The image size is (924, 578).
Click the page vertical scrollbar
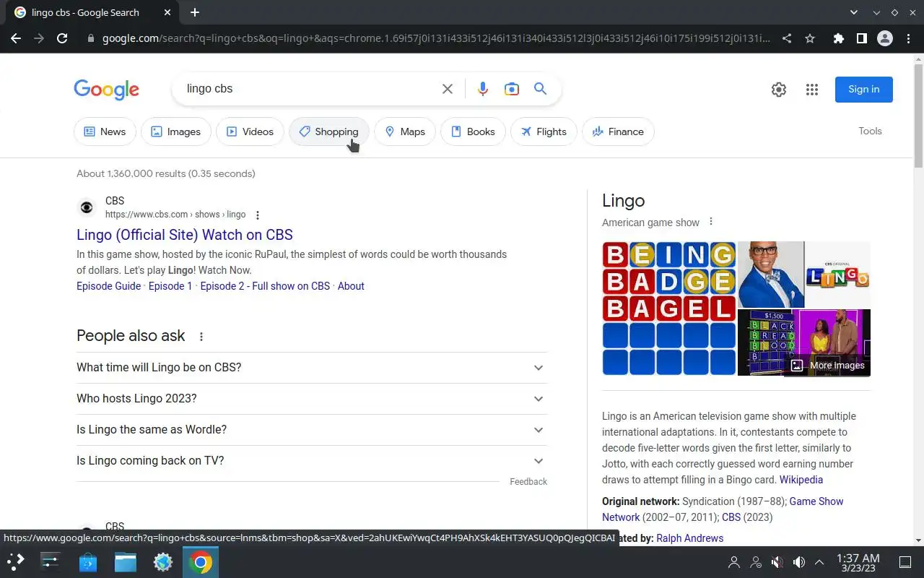pos(918,116)
